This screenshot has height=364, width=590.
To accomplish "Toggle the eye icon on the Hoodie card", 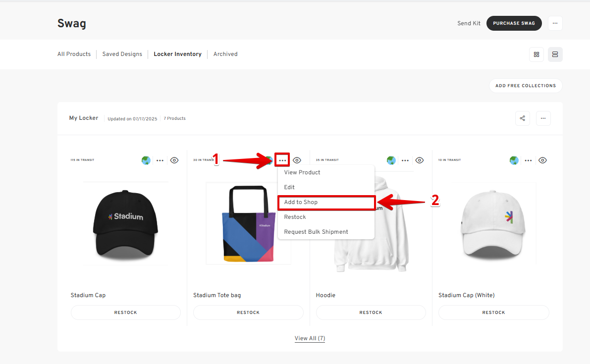I will (419, 160).
